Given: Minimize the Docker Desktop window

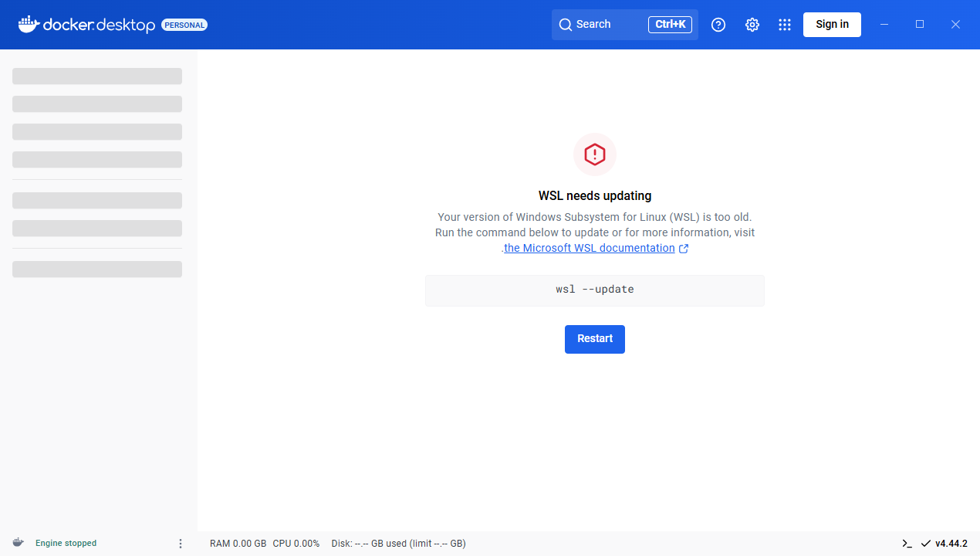Looking at the screenshot, I should pos(884,25).
